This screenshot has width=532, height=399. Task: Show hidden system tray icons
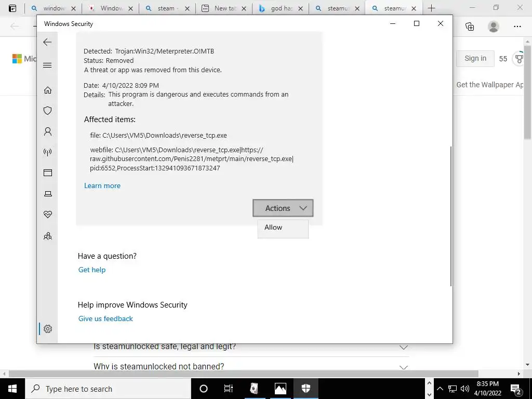[440, 389]
